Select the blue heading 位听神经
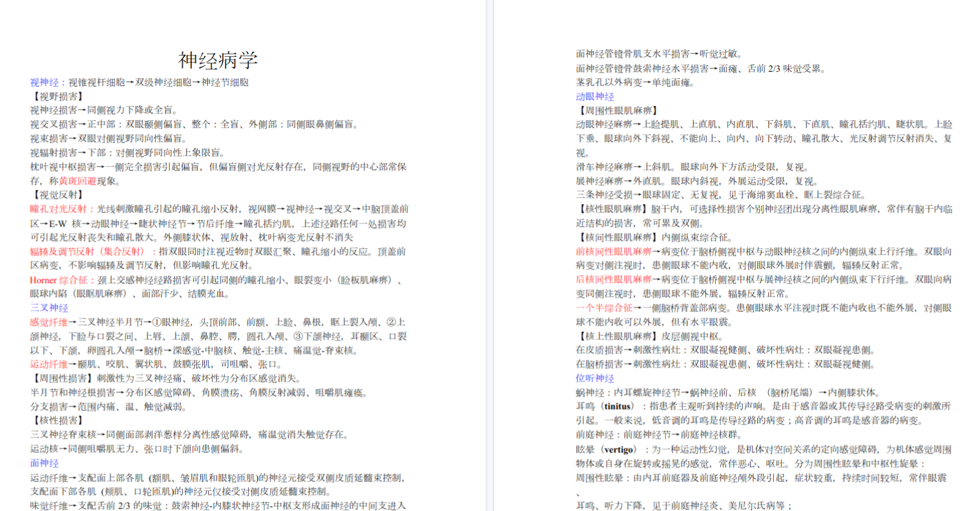 point(594,379)
